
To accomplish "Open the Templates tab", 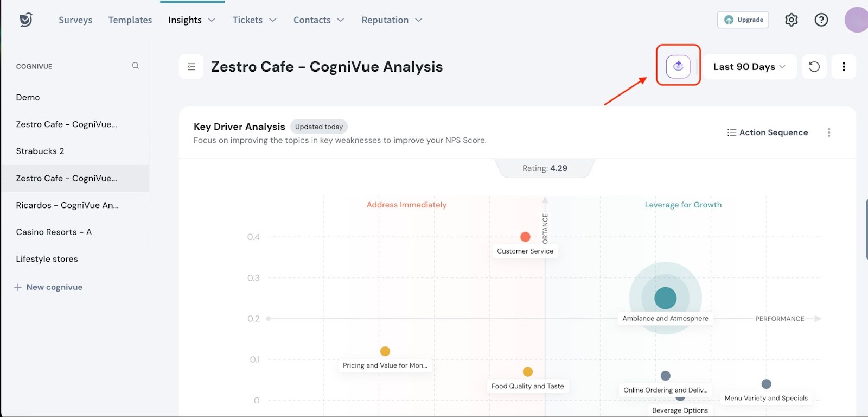I will click(x=130, y=20).
